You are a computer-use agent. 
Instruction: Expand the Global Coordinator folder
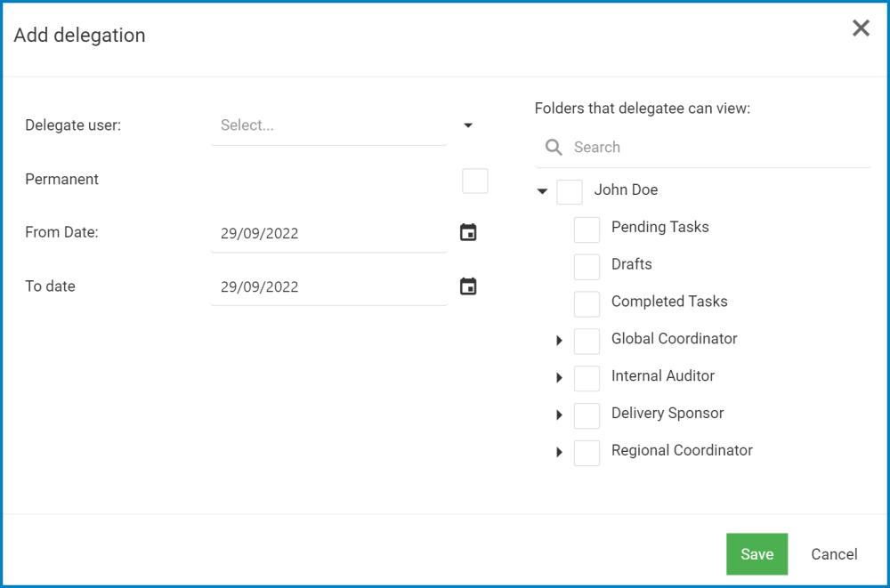pos(560,341)
